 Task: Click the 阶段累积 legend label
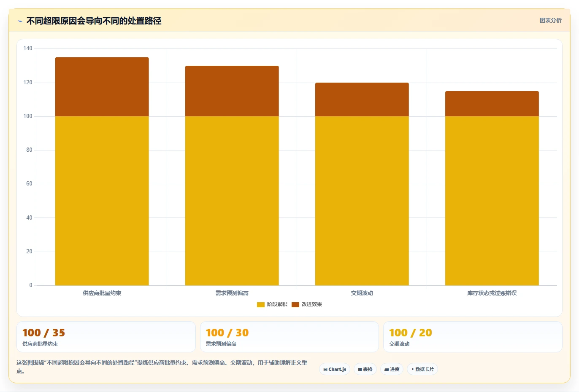(277, 304)
